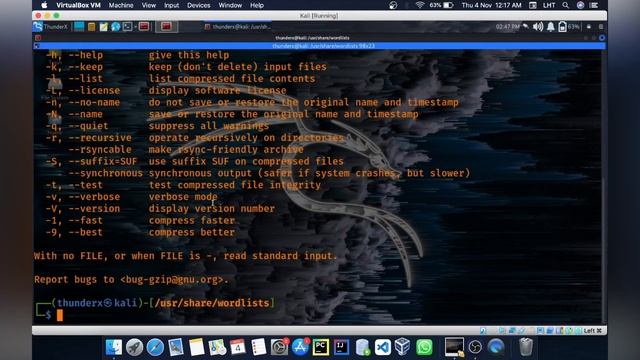The width and height of the screenshot is (640, 360).
Task: Click the macOS date and time
Action: pos(491,5)
